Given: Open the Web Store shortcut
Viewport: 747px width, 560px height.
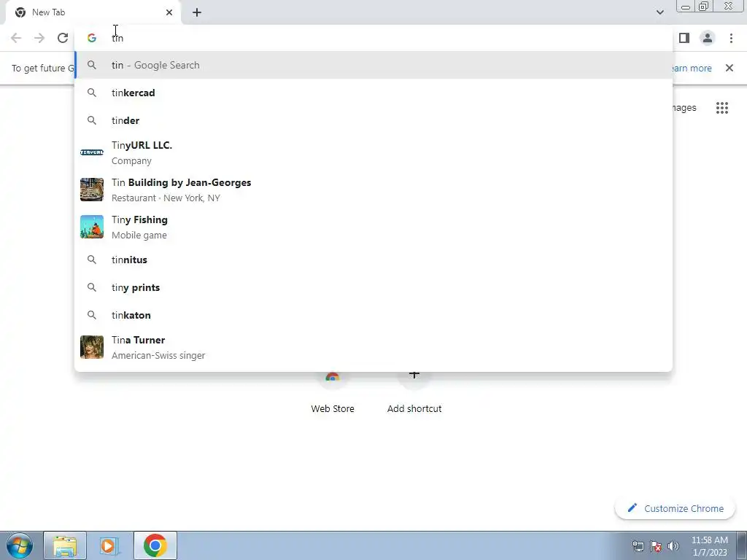Looking at the screenshot, I should pos(333,392).
